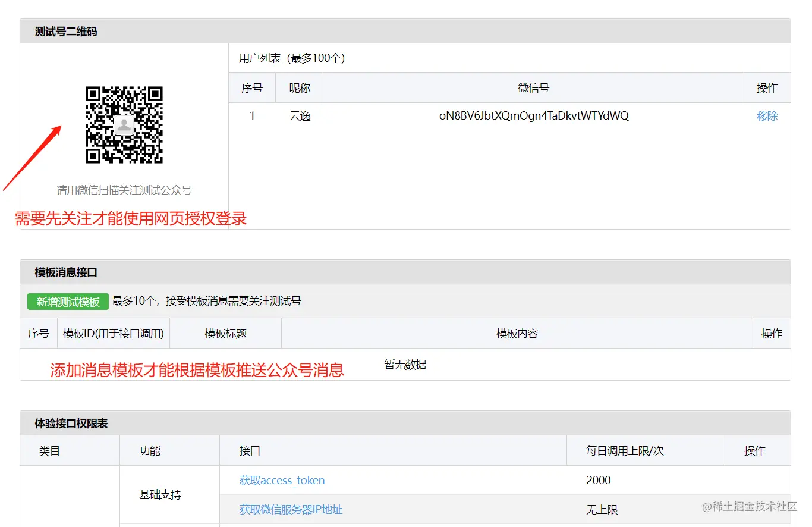
Task: Open the 获取微信服务器IP地址 link
Action: [x=291, y=509]
